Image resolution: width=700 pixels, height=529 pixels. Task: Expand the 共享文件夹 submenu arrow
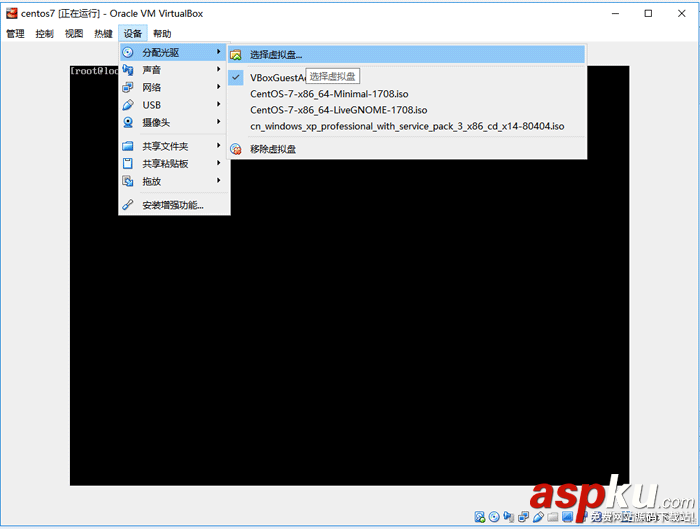coord(219,146)
